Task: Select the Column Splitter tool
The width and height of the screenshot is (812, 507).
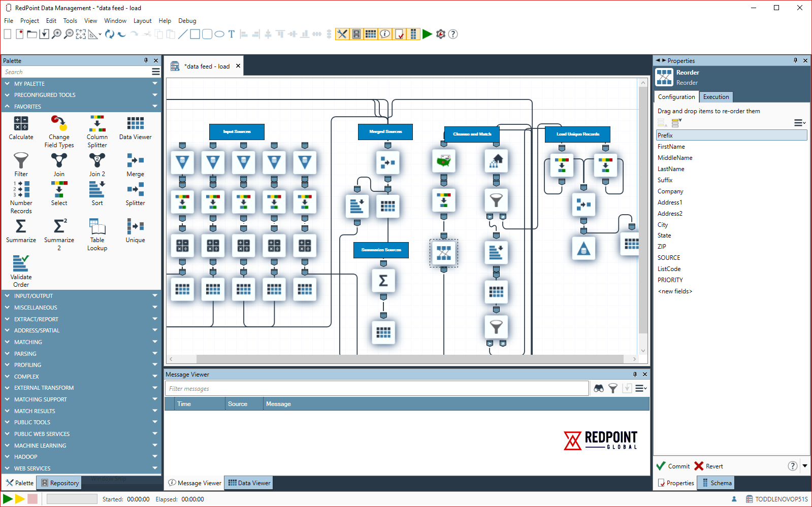Action: click(97, 131)
